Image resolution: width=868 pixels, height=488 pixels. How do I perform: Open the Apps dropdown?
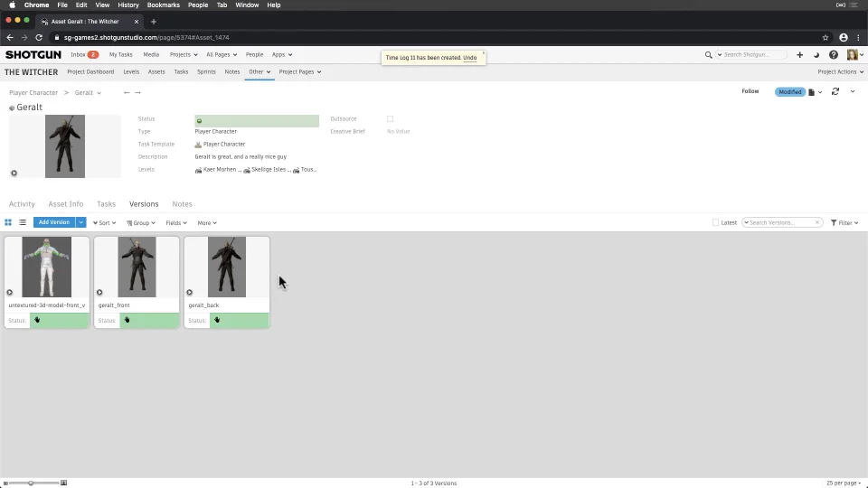282,55
